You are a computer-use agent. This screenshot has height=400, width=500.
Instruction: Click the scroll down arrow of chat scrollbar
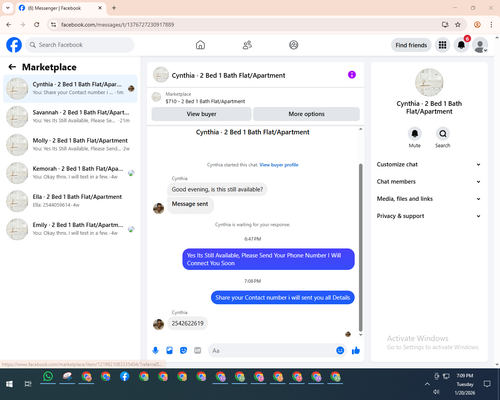pyautogui.click(x=360, y=335)
